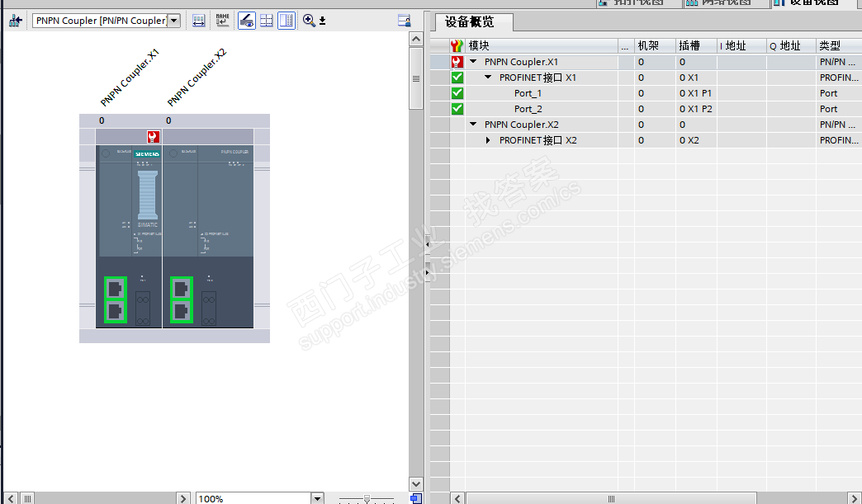This screenshot has height=504, width=862.
Task: Open the PNPN Coupler device selector dropdown
Action: click(x=173, y=21)
